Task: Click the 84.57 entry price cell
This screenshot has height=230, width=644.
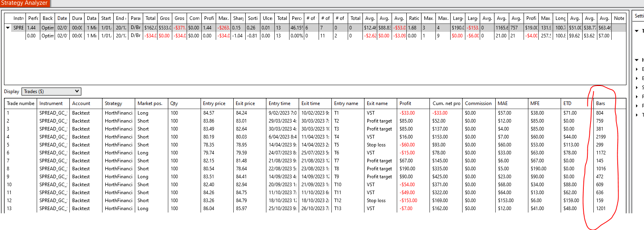Action: [x=209, y=113]
